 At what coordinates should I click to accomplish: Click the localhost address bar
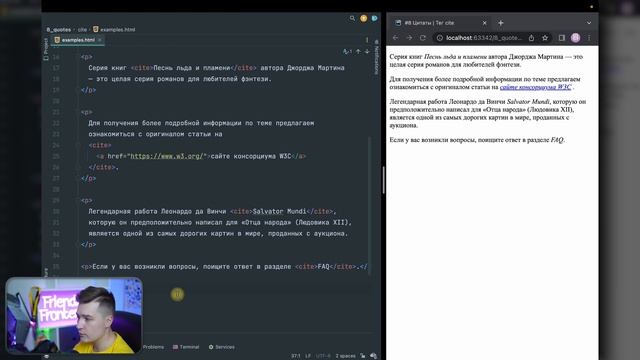[484, 38]
